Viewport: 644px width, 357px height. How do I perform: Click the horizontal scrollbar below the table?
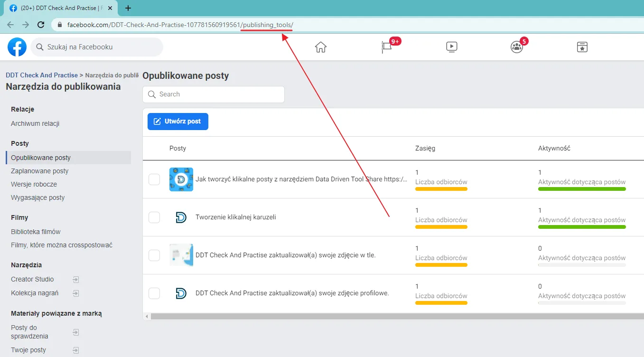(396, 316)
